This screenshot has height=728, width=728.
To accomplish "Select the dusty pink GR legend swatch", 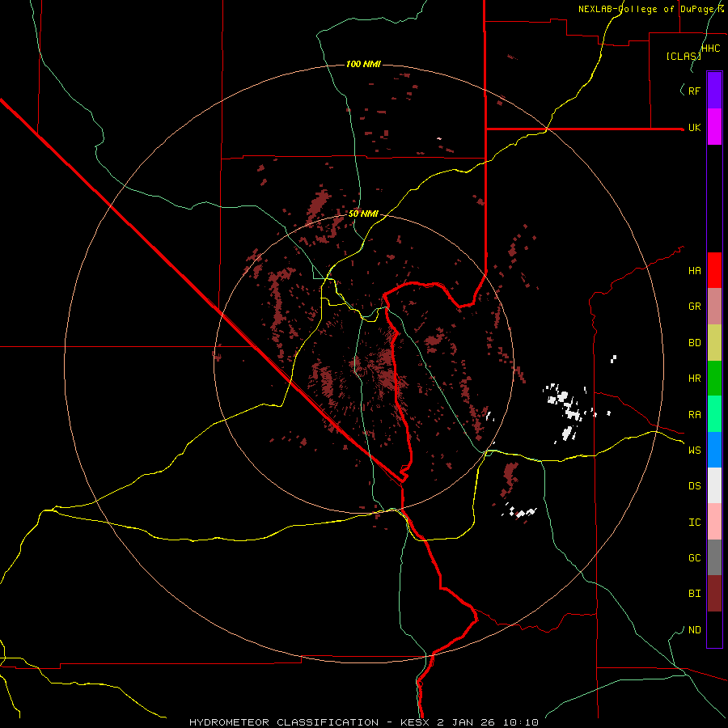I will coord(714,307).
